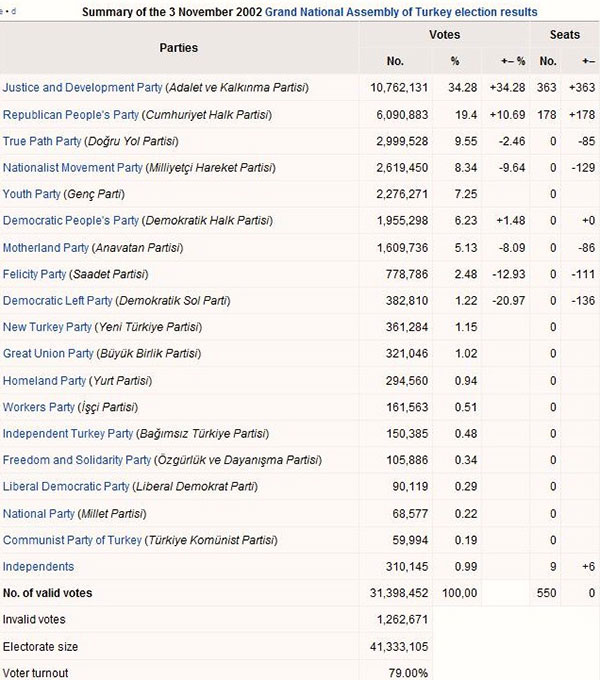This screenshot has height=680, width=600.
Task: Click vote count 90,119
Action: point(410,487)
